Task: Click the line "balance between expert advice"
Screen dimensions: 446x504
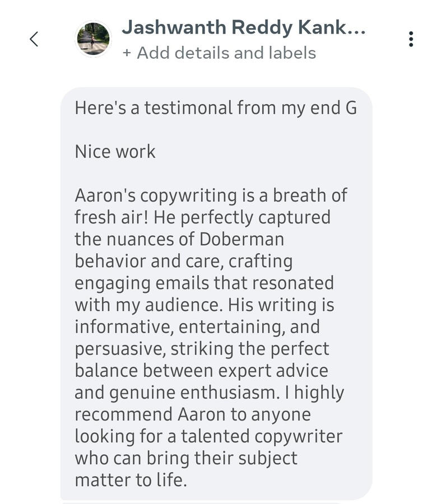Action: point(201,371)
